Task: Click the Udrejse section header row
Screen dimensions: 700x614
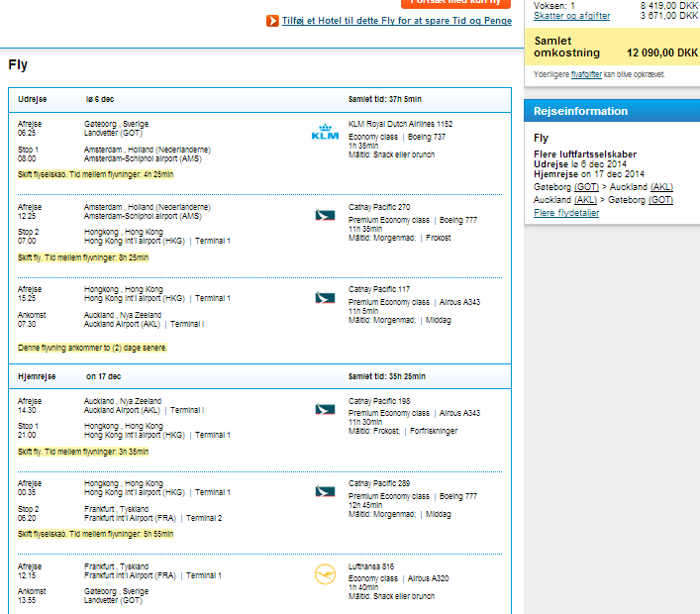Action: (259, 99)
